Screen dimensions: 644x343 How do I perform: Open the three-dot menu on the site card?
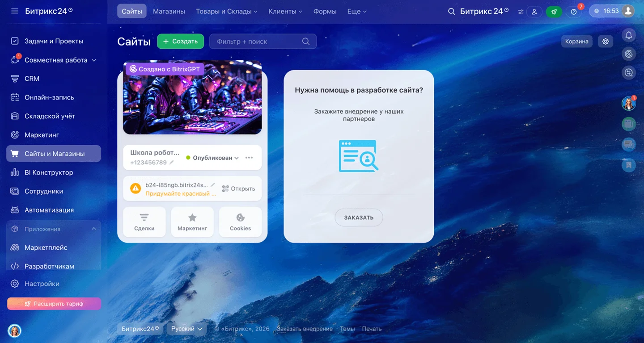(249, 158)
